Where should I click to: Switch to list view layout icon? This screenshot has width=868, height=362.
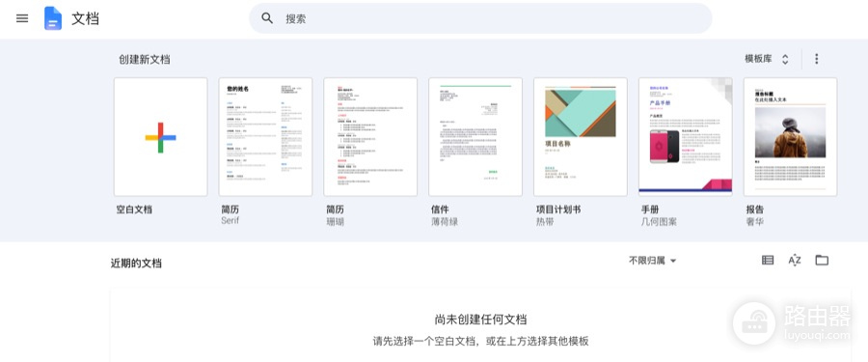768,260
